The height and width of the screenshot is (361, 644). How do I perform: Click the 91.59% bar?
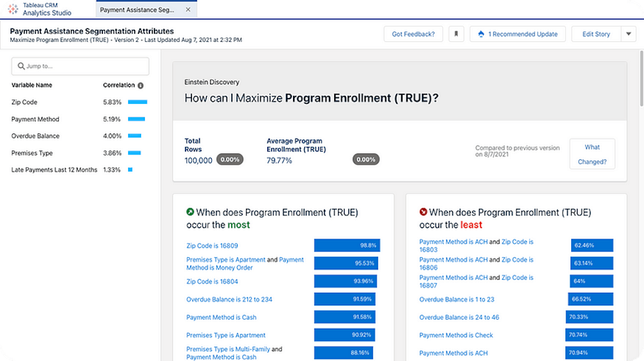click(345, 299)
